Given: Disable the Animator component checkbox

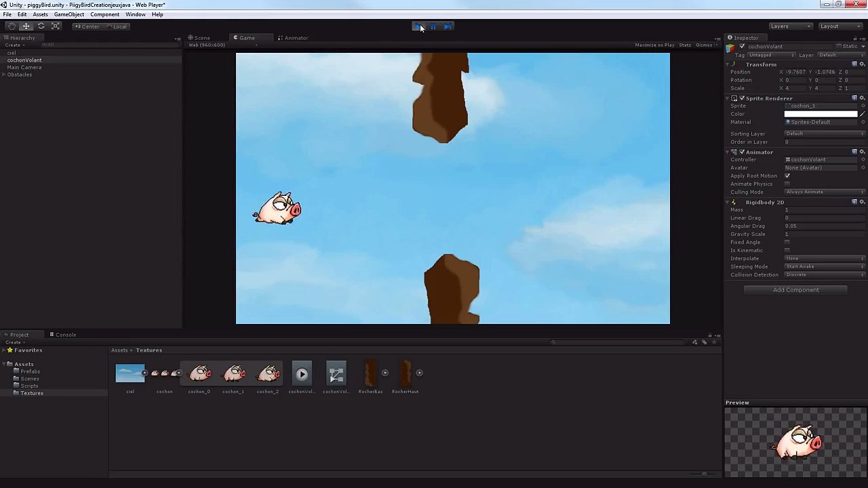Looking at the screenshot, I should pyautogui.click(x=742, y=152).
